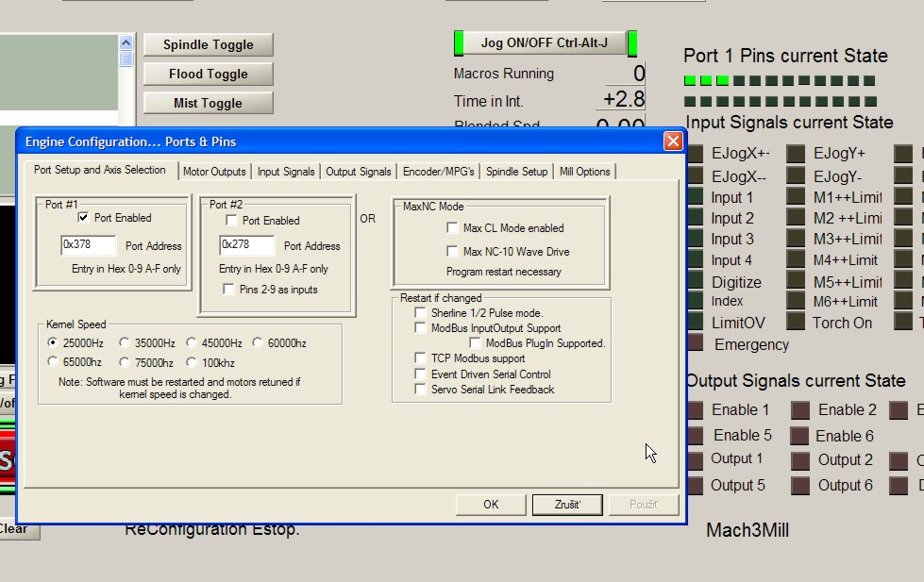Select the 45000Hz kernel speed
The width and height of the screenshot is (924, 582).
tap(193, 343)
